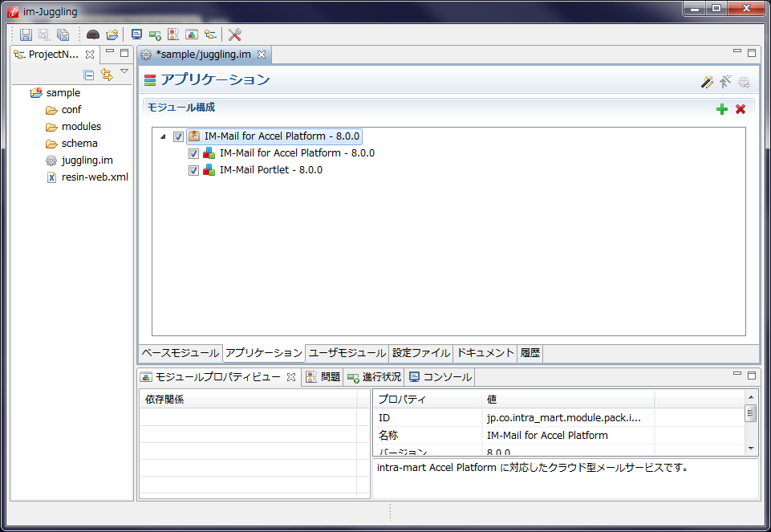771x532 pixels.
Task: Select the IM-Mail Portlet - 8.0.0 row
Action: point(271,170)
